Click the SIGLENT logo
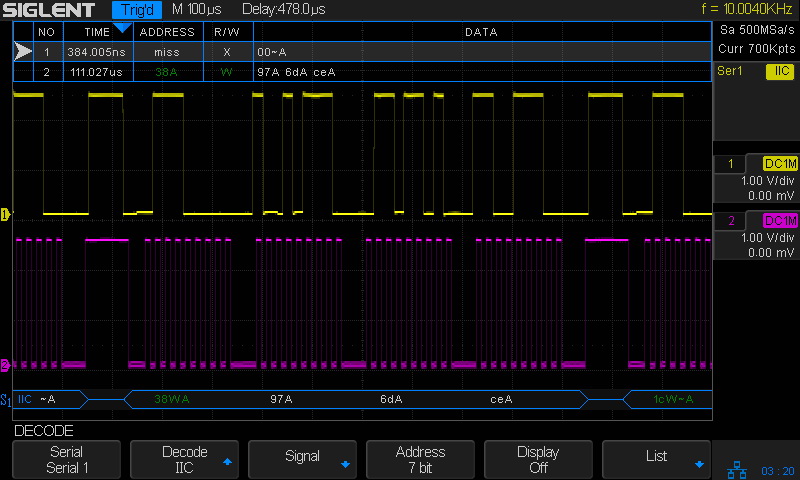The height and width of the screenshot is (480, 800). (49, 11)
